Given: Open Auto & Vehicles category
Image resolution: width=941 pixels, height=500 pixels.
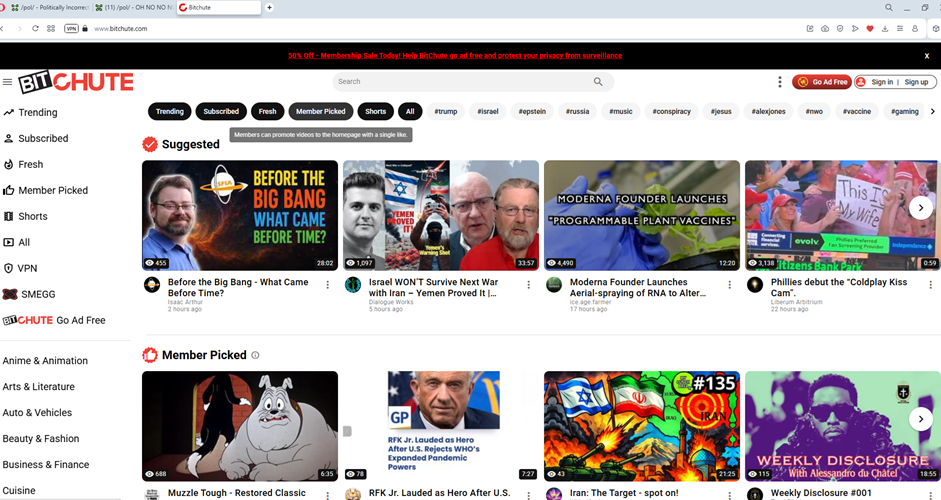Looking at the screenshot, I should click(37, 412).
